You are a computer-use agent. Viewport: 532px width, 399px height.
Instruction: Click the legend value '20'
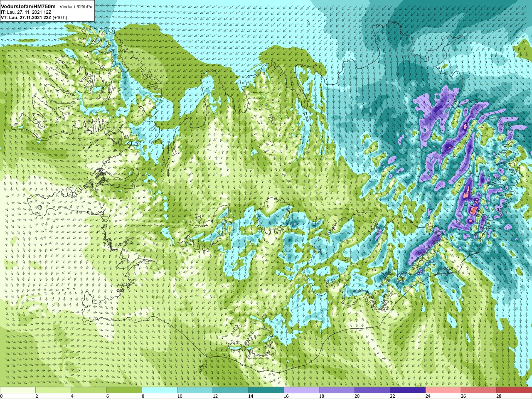[x=357, y=396]
